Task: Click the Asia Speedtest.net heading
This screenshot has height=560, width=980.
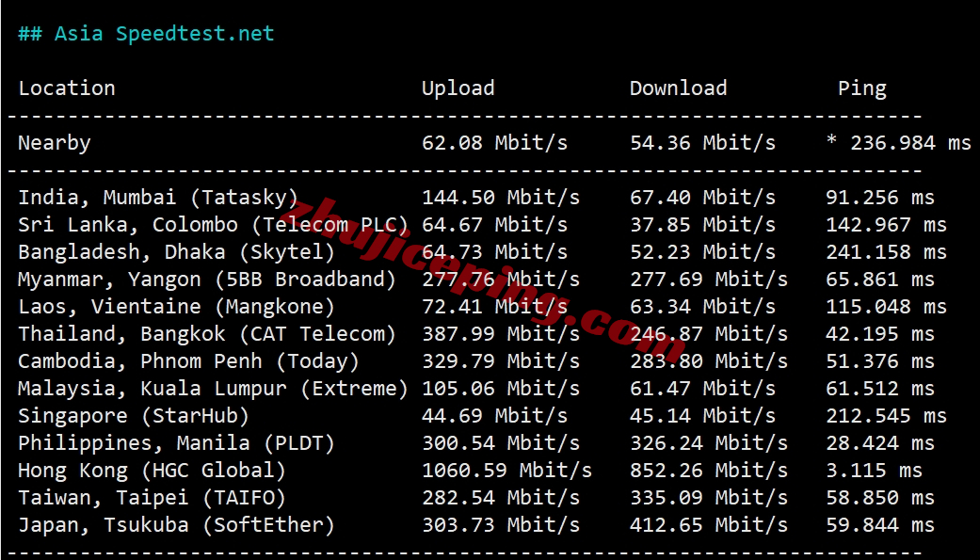Action: [146, 33]
